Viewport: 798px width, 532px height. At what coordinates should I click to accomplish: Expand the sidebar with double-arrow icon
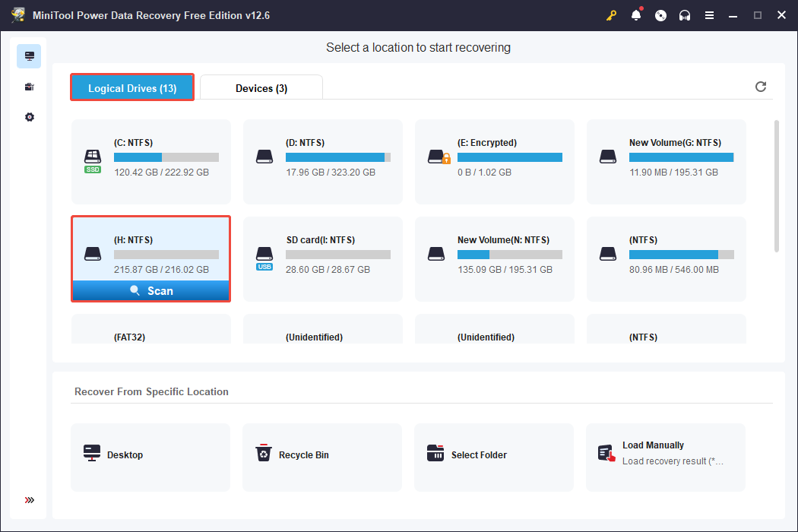point(29,500)
